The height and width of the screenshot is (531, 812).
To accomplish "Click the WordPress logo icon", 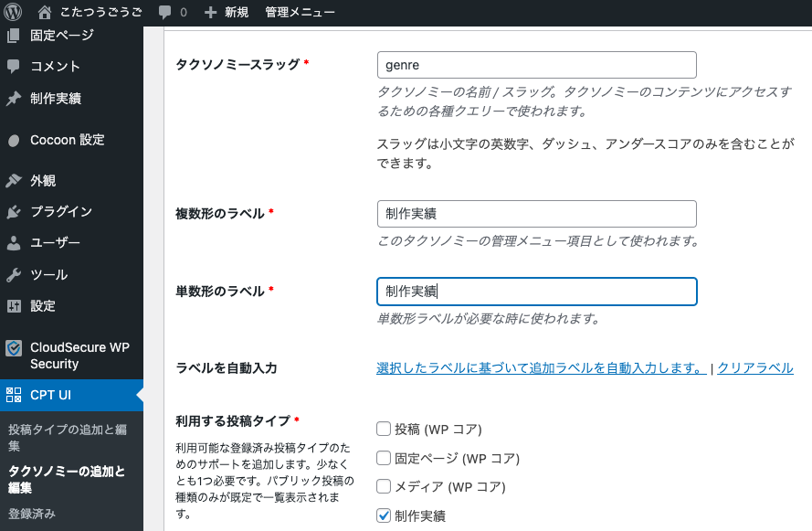I will 13,12.
